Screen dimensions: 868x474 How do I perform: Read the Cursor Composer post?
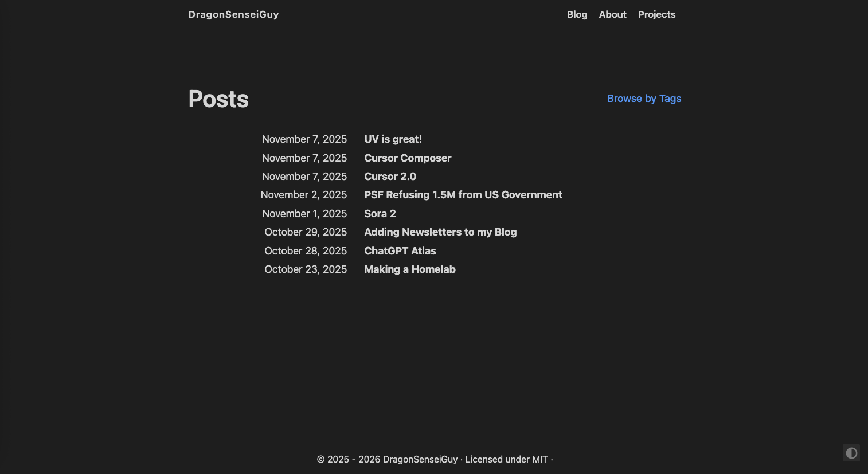click(408, 158)
